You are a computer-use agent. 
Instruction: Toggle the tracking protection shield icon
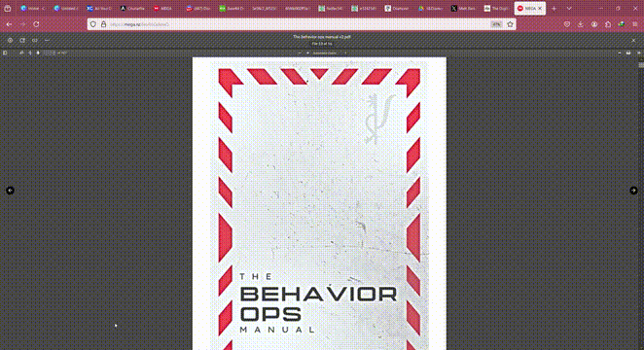coord(93,24)
